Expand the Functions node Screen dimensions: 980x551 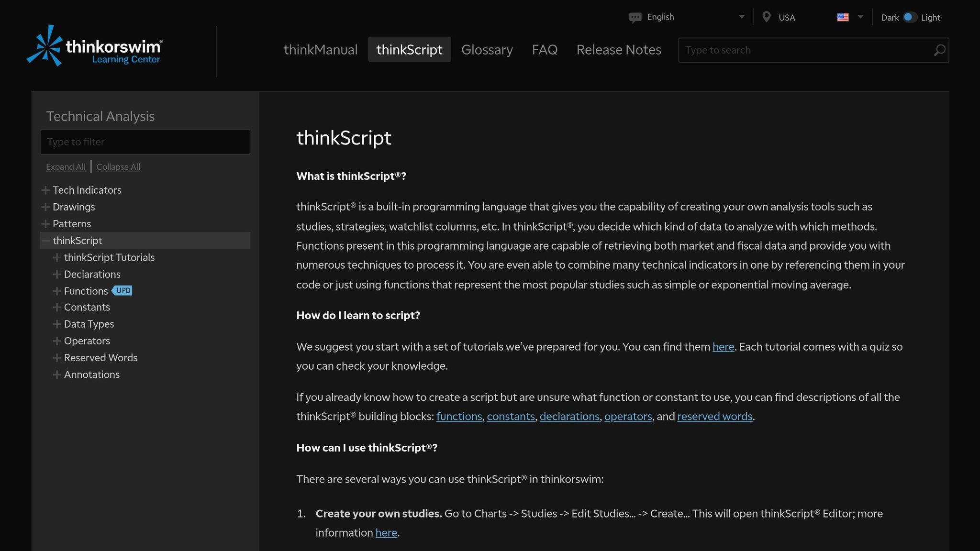[x=57, y=291]
